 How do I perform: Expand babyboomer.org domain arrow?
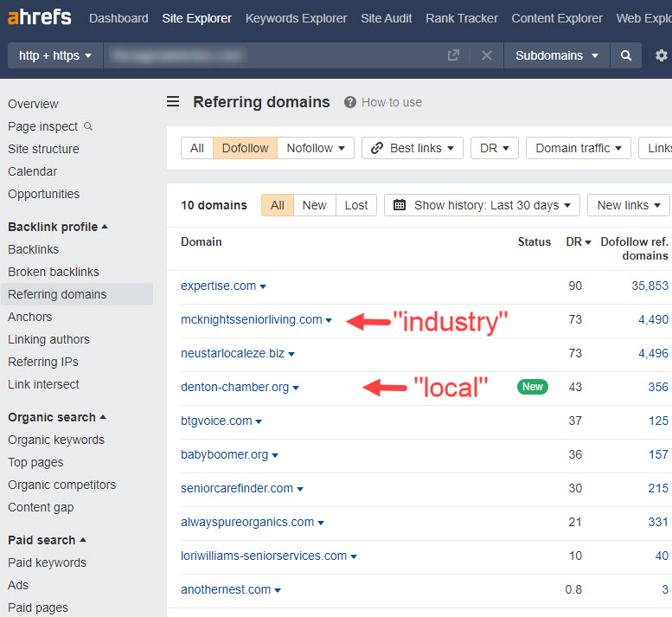point(275,455)
